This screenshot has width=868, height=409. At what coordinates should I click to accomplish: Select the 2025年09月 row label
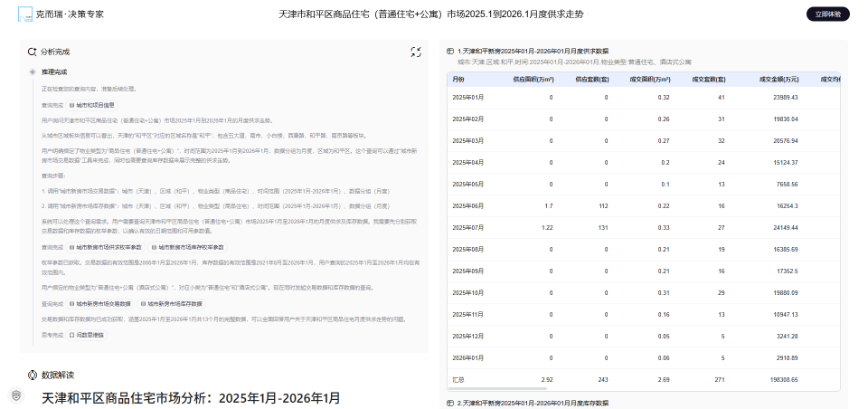pyautogui.click(x=467, y=271)
